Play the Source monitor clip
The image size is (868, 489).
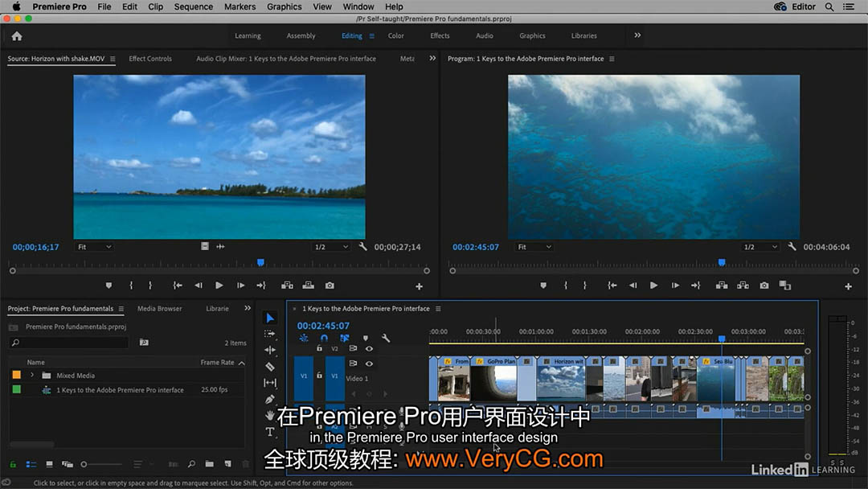click(x=219, y=286)
